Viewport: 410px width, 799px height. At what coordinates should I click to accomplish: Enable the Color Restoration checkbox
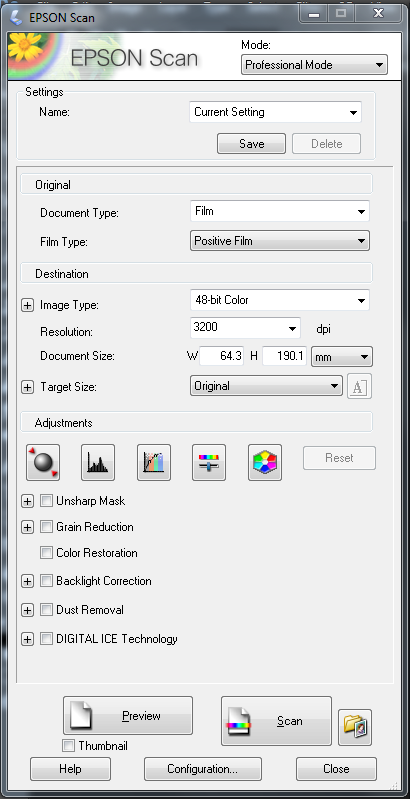pos(46,552)
